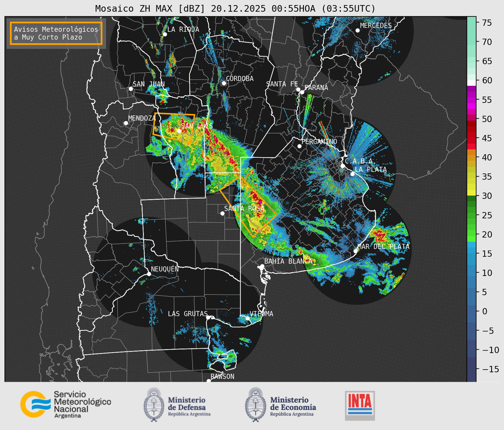Pick the Viedma city marker dot
Image resolution: width=504 pixels, height=430 pixels.
pos(247,318)
